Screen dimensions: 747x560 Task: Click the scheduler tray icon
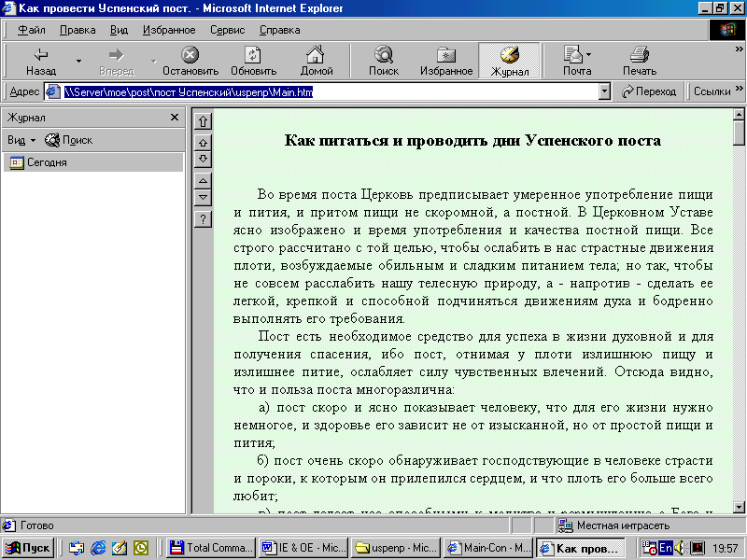649,548
